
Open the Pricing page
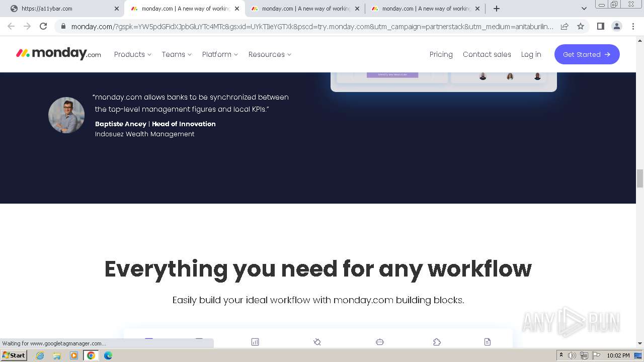point(441,54)
